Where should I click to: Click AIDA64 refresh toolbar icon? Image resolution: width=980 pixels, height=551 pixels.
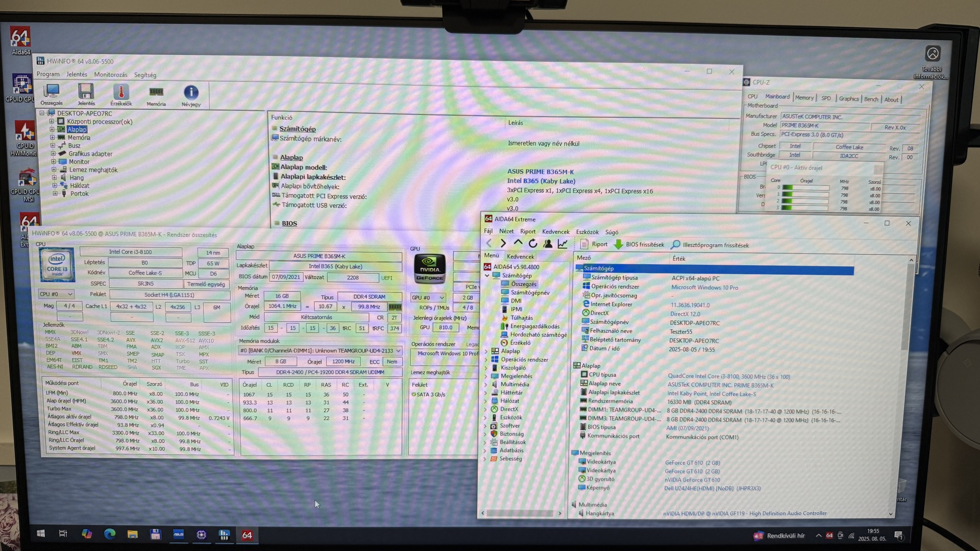pyautogui.click(x=532, y=244)
